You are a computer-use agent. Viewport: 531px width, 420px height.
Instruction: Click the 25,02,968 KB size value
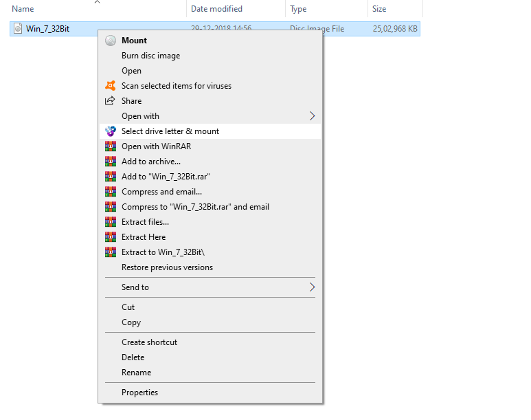(x=395, y=29)
